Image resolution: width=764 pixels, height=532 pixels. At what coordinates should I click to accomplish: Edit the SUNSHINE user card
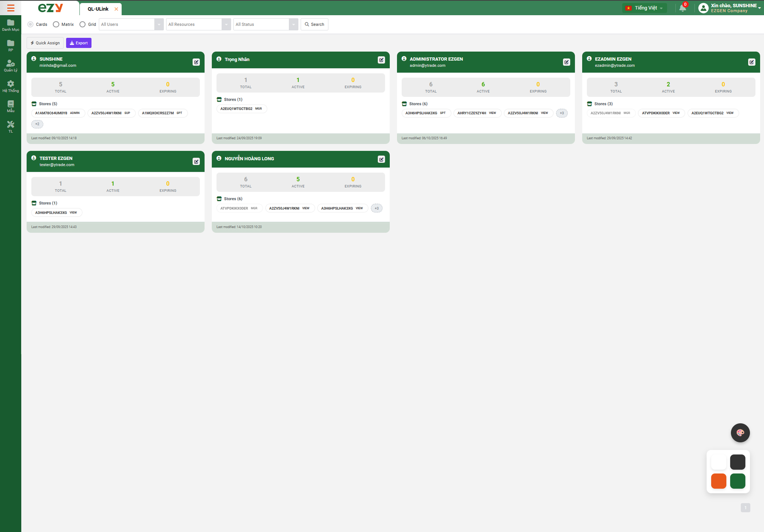tap(196, 62)
